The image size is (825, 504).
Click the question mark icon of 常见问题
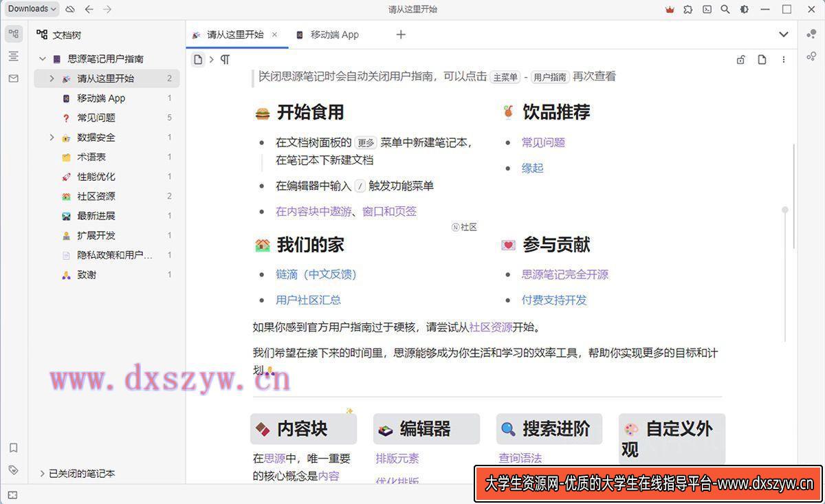[66, 118]
